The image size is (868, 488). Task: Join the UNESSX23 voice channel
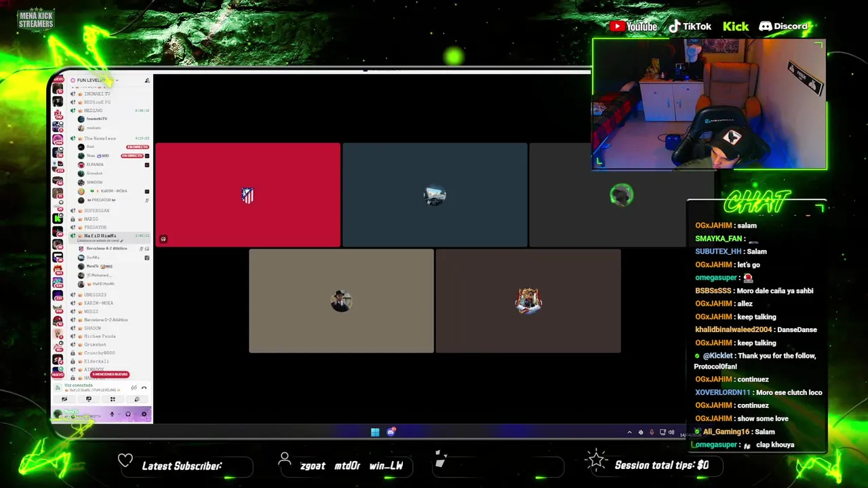point(95,295)
